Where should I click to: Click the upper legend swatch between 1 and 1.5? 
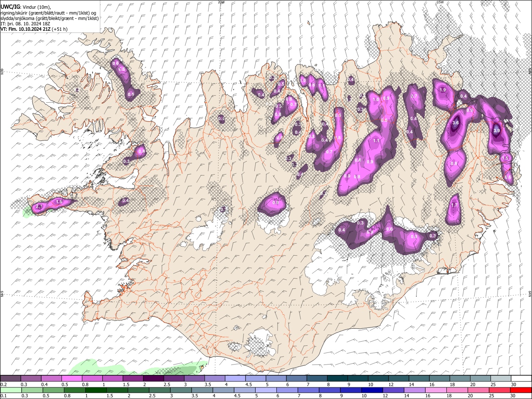click(x=112, y=379)
